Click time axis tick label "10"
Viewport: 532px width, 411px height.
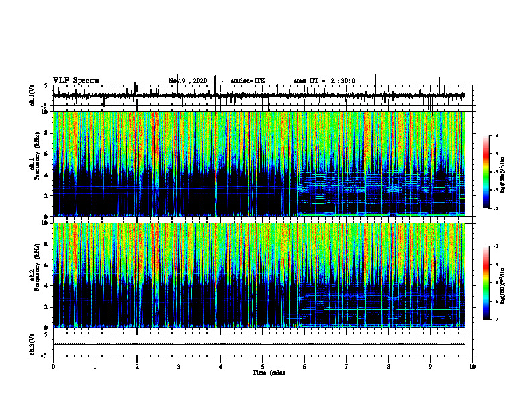coord(472,367)
